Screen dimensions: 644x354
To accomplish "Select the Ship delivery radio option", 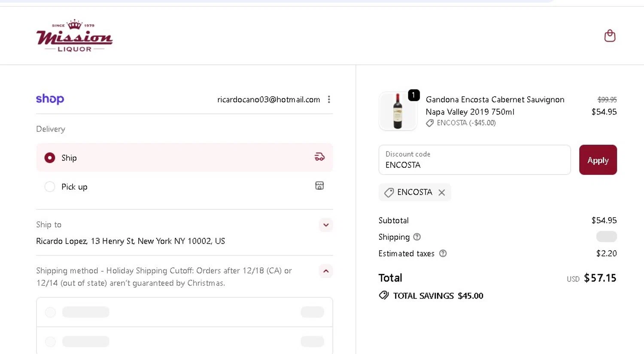I will point(50,158).
